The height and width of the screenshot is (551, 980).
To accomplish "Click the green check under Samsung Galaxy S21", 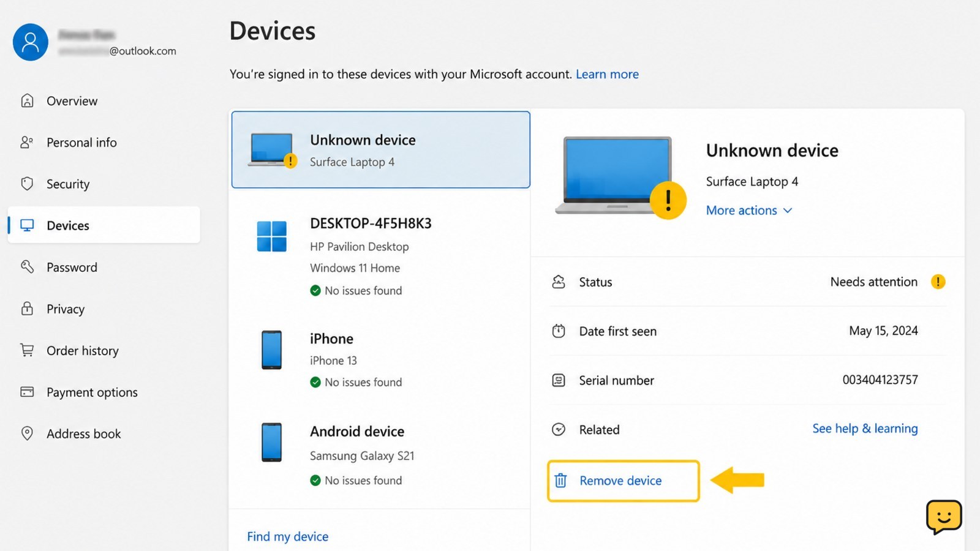I will point(315,481).
